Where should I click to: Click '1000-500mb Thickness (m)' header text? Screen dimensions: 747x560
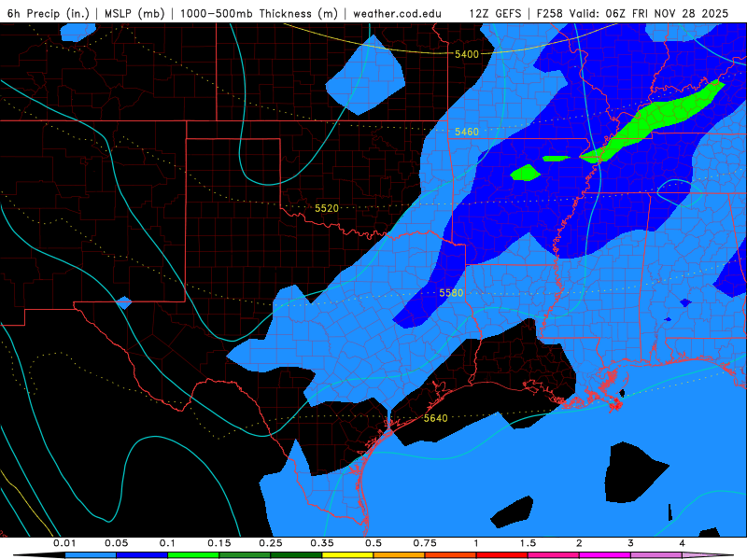259,13
